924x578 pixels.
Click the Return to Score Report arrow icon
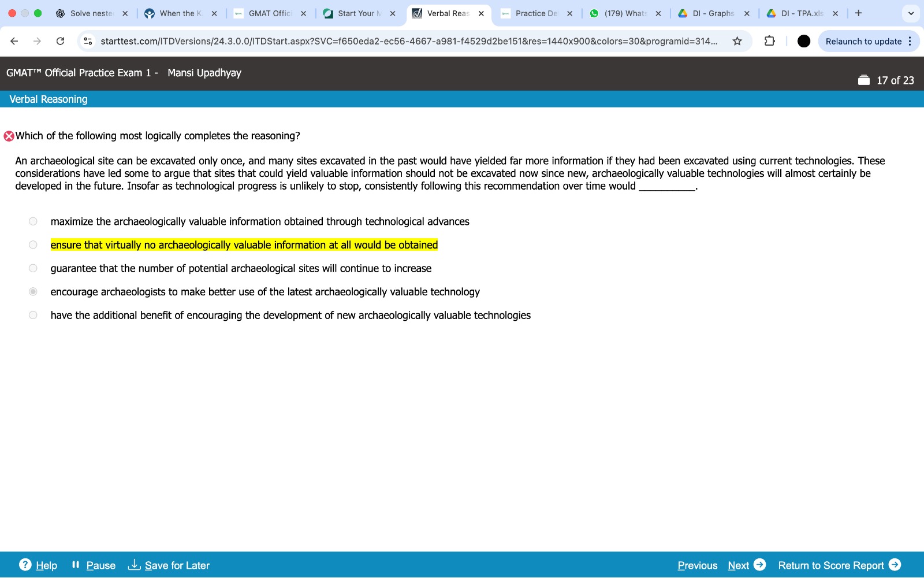pyautogui.click(x=895, y=565)
